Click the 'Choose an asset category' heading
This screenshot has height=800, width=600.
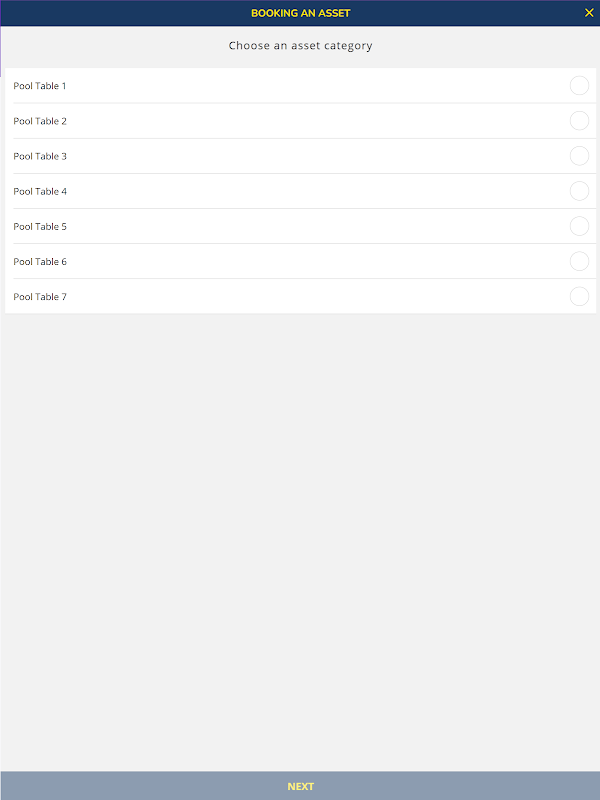[x=300, y=46]
